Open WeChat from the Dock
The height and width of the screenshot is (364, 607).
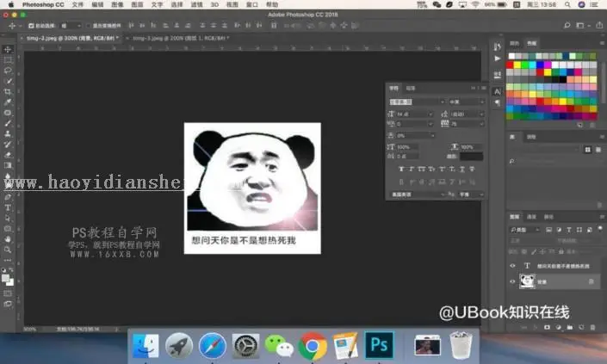(x=279, y=346)
